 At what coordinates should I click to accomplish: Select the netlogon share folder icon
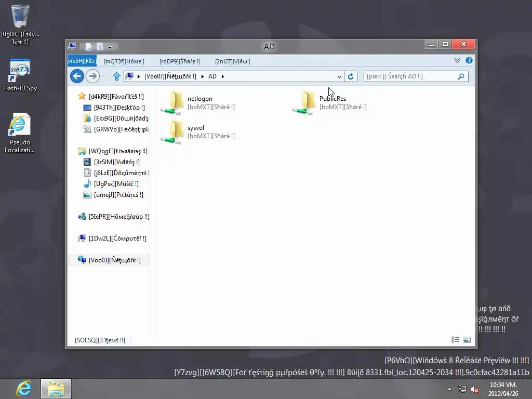[172, 103]
